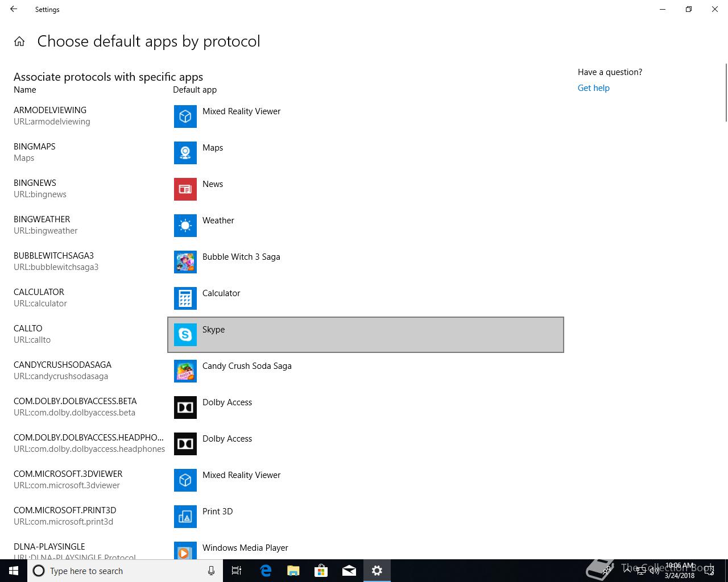Click the BINGMAPS protocol name
The width and height of the screenshot is (728, 582).
[35, 147]
